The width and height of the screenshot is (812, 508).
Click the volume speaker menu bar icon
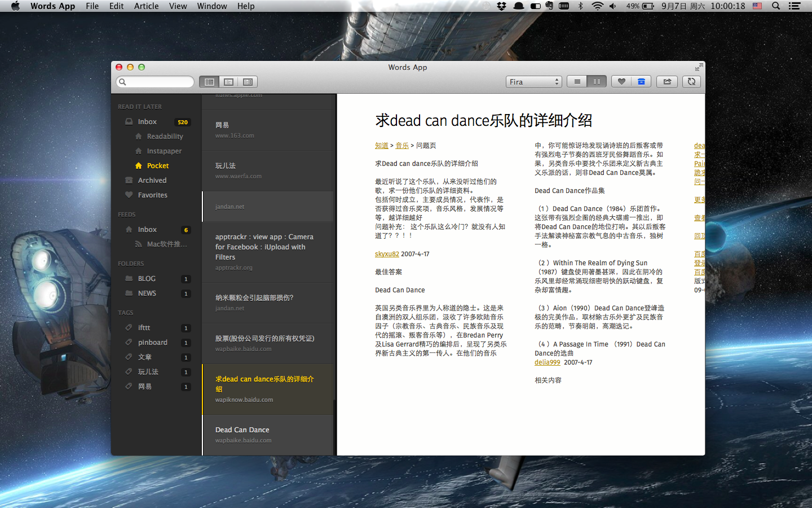pos(613,6)
